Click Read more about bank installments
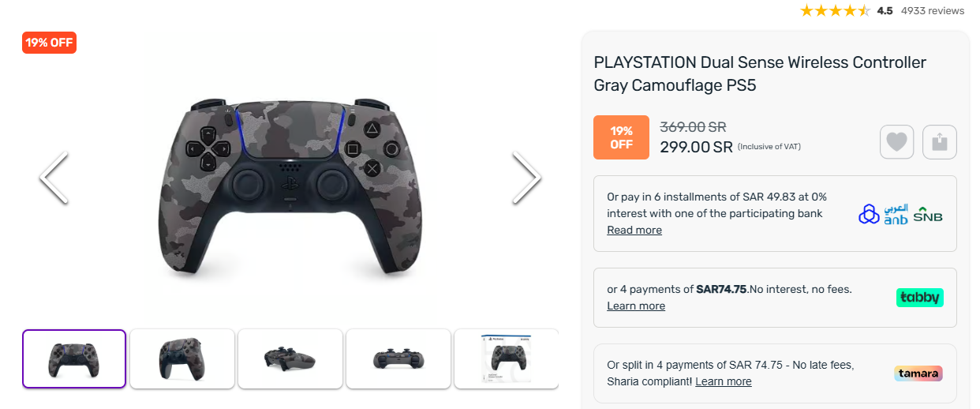The image size is (980, 409). (634, 231)
